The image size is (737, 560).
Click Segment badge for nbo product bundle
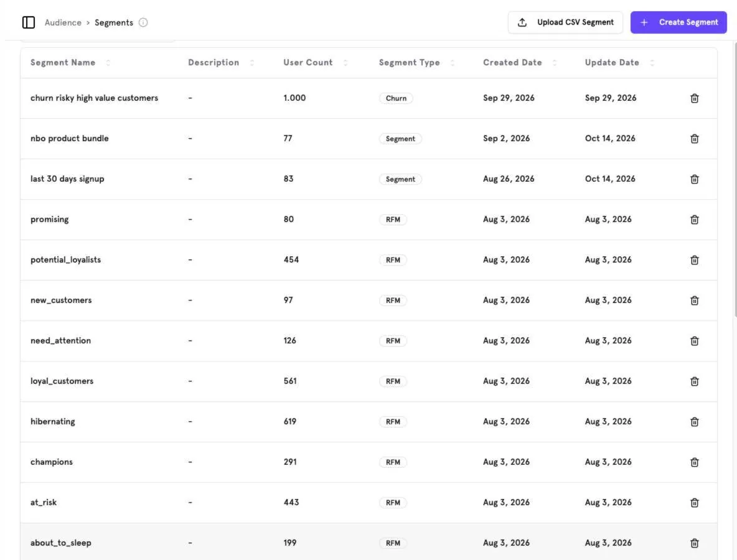tap(400, 139)
